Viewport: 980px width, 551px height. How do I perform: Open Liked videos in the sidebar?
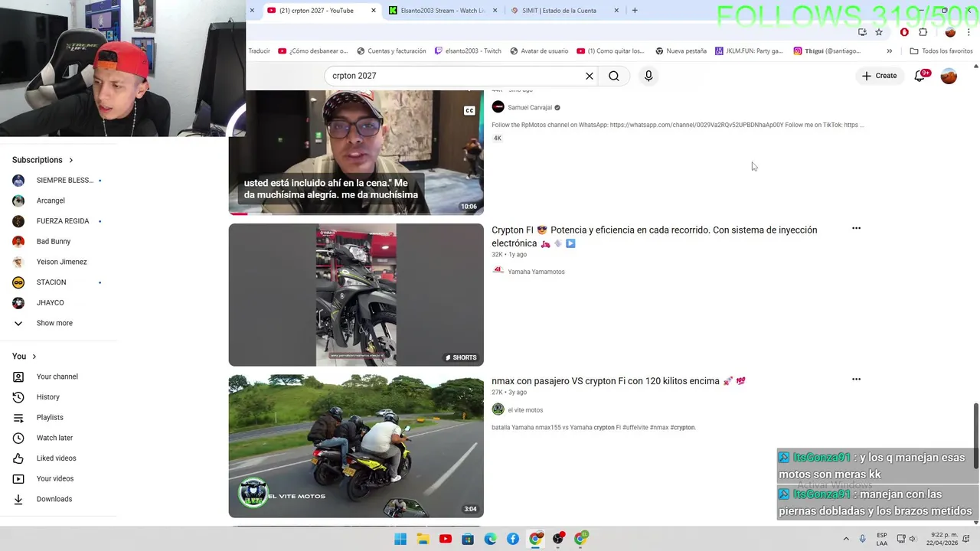(x=56, y=458)
